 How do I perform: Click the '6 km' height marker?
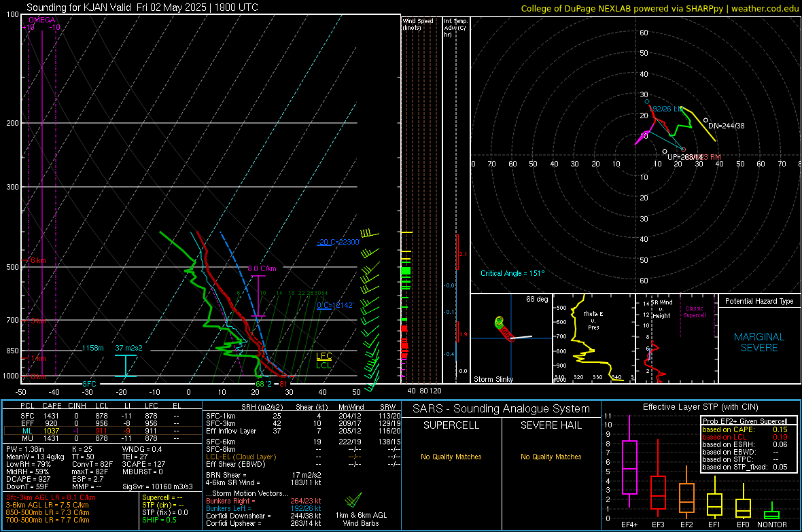tap(38, 260)
